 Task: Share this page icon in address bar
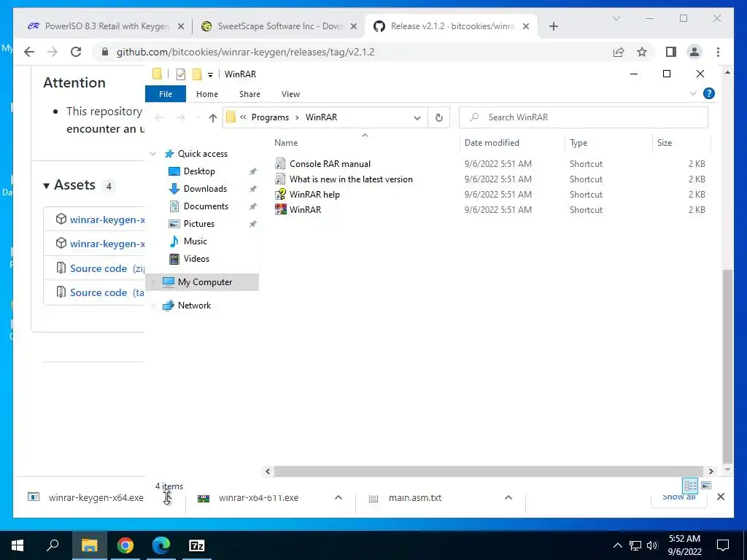[x=619, y=52]
